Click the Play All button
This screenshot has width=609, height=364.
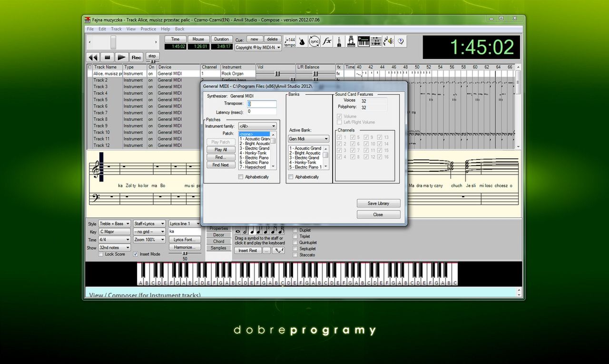221,150
